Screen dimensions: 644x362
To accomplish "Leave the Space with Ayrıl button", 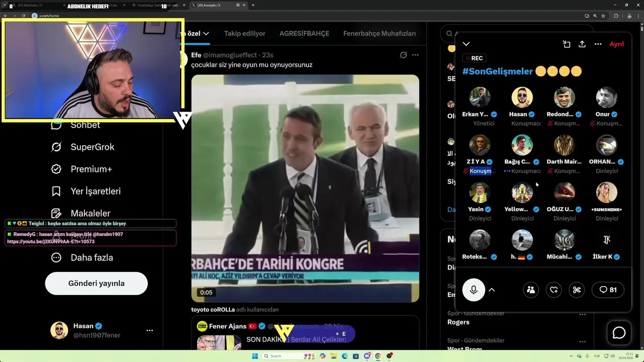I will 616,44.
